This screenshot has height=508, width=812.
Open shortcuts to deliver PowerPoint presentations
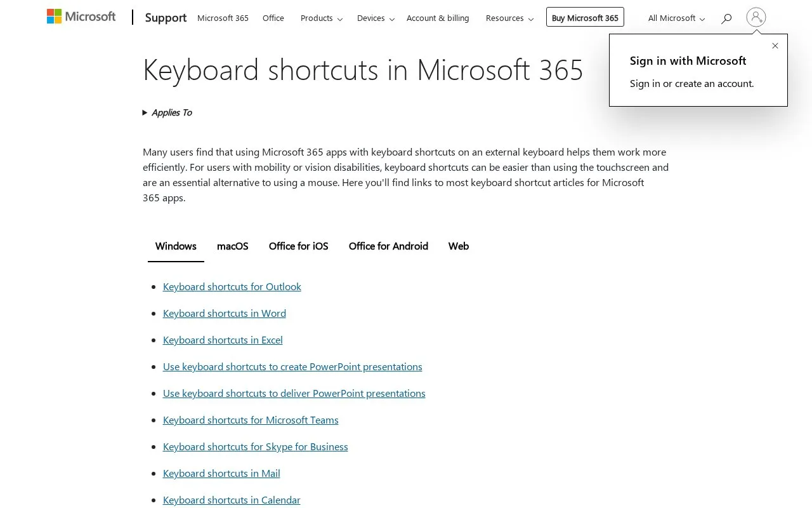click(294, 393)
